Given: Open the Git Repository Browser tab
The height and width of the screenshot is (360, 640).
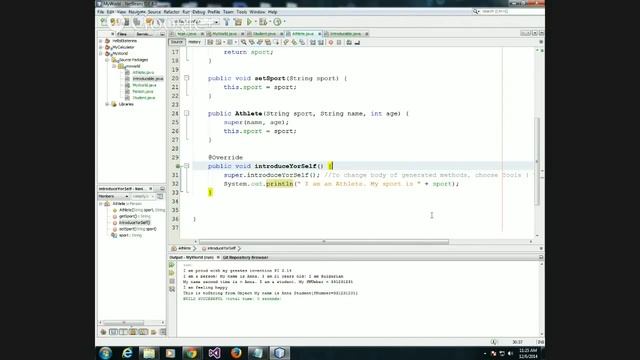Looking at the screenshot, I should pyautogui.click(x=246, y=258).
